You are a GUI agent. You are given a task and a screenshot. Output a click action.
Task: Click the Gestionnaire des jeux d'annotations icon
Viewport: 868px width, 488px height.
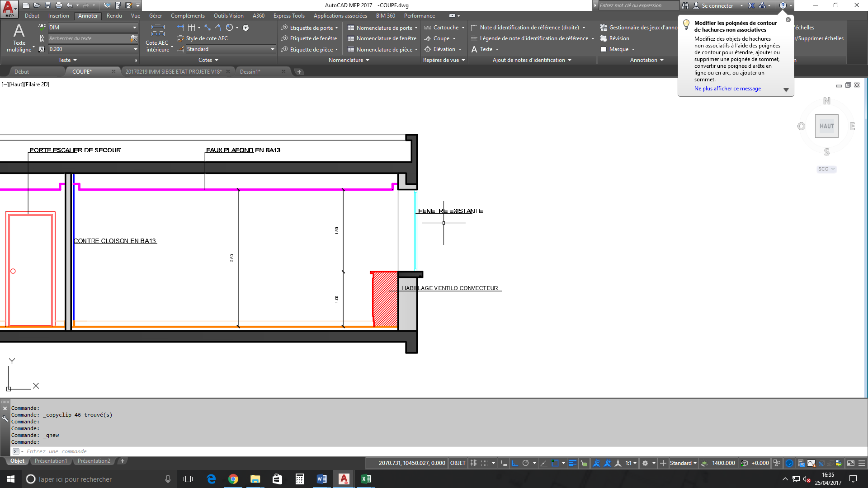604,28
